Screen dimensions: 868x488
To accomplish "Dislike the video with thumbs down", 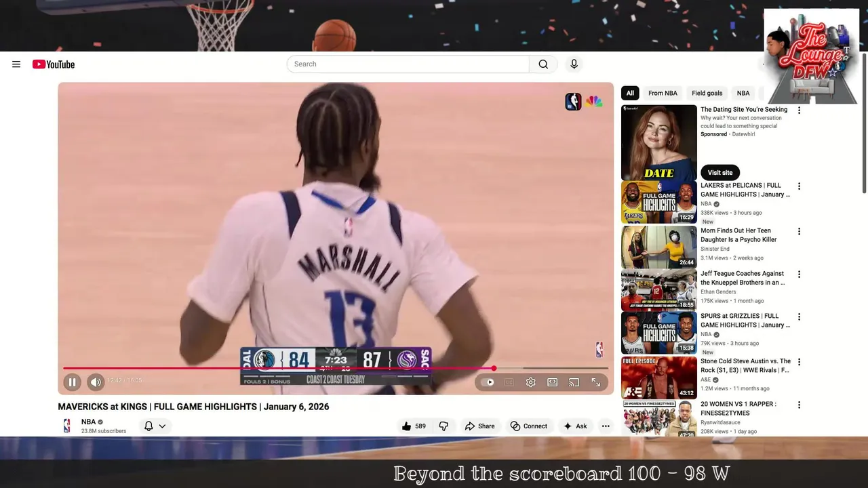I will point(443,426).
